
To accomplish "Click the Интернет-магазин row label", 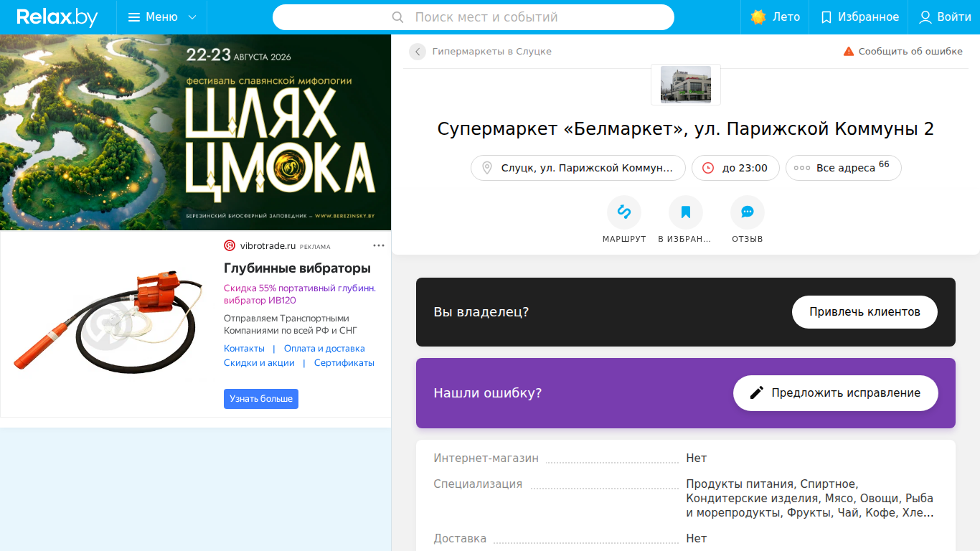I will click(486, 458).
